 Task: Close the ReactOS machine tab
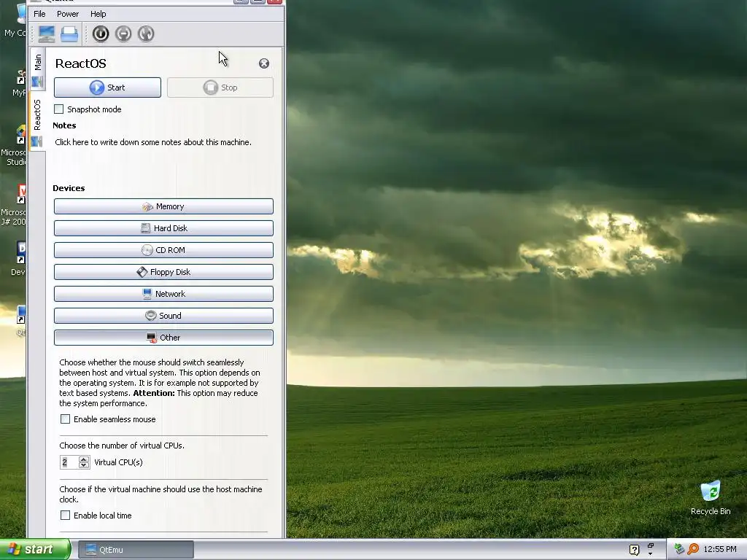point(264,63)
